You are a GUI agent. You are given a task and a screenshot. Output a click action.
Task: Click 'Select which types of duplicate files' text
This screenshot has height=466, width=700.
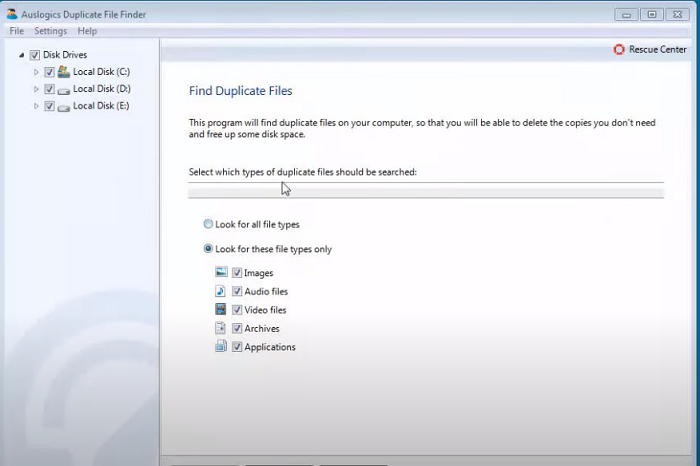pyautogui.click(x=303, y=172)
